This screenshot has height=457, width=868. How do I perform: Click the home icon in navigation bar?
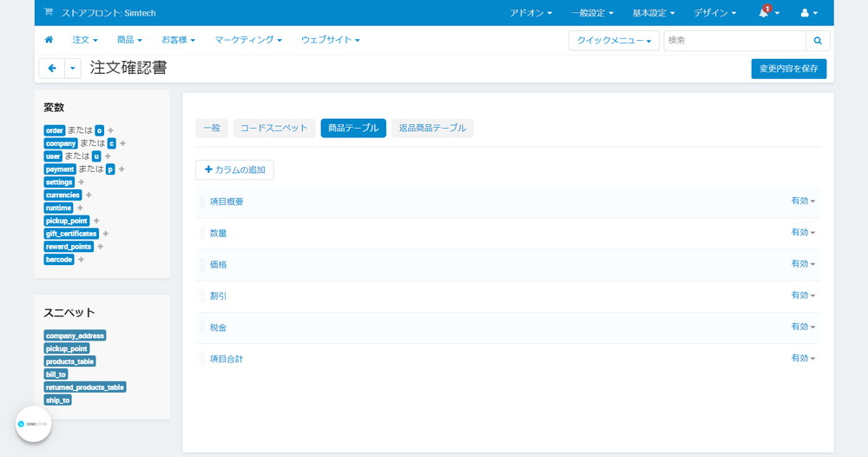(x=49, y=40)
